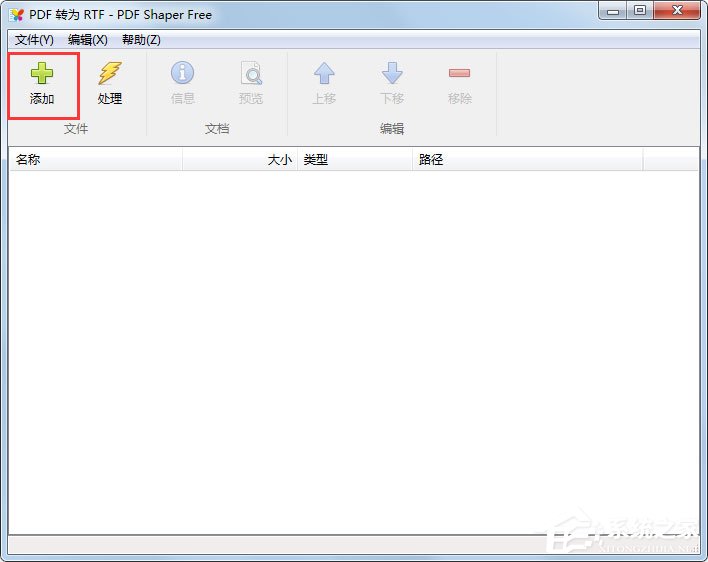
Task: Sort list by 路径 column header
Action: (x=527, y=159)
